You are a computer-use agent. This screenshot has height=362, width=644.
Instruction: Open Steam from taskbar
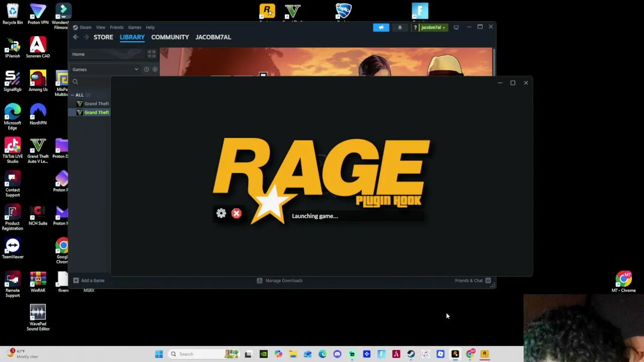411,354
